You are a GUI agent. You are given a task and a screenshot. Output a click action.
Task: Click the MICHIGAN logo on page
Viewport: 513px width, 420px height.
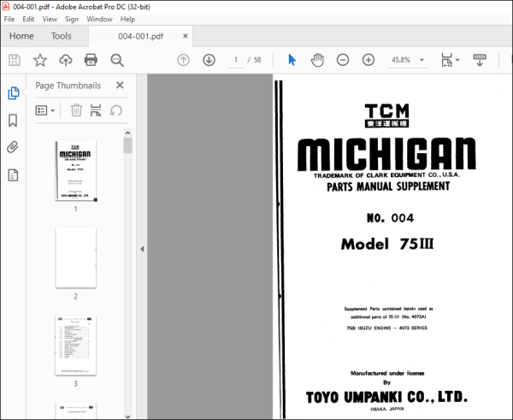tap(386, 154)
